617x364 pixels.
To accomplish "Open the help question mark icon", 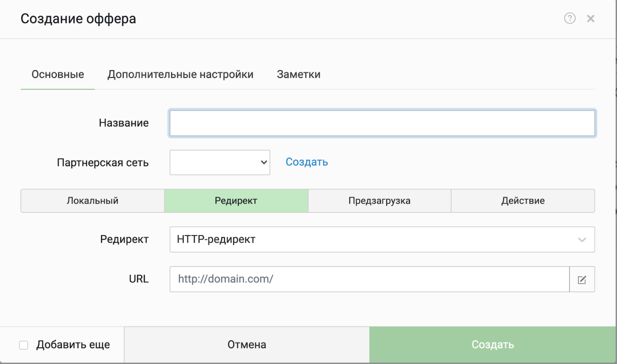I will coord(570,18).
